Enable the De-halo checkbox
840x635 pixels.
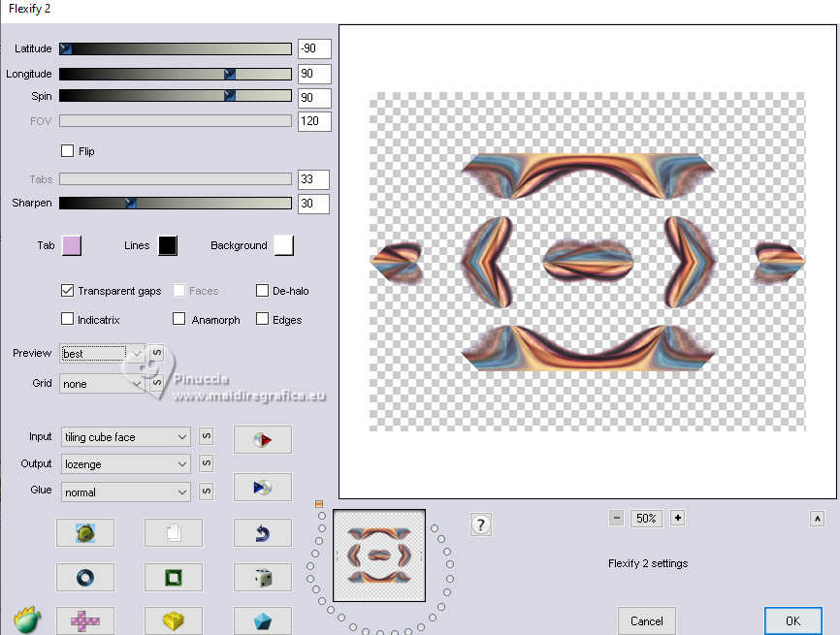[262, 290]
